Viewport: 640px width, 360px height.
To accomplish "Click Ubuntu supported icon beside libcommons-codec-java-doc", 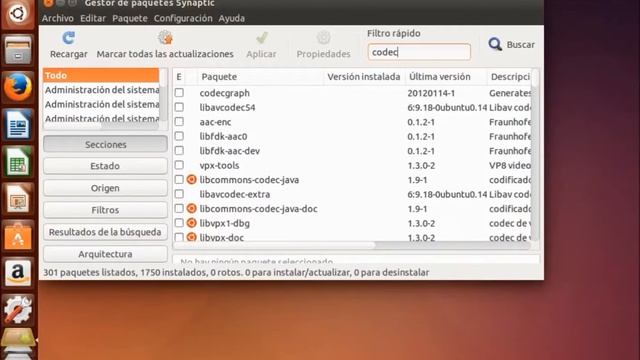I will point(191,209).
